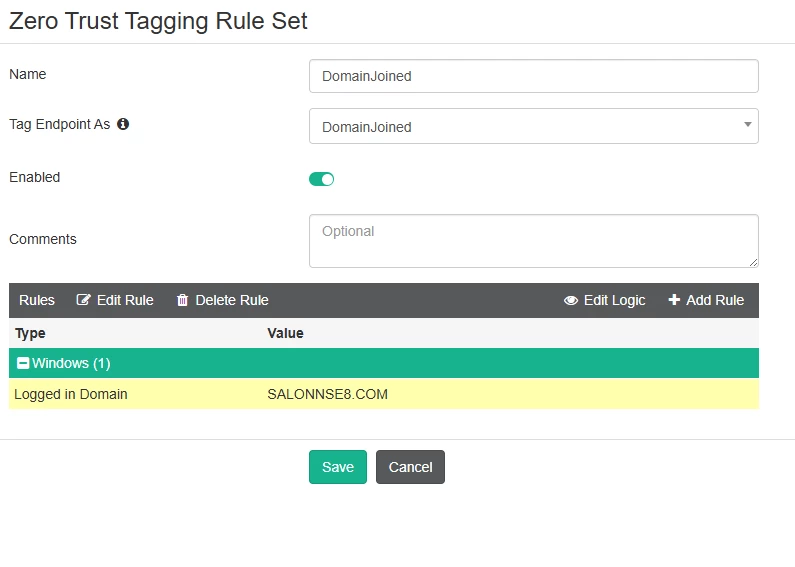Screen dimensions: 795x567
Task: Click into the Comments text area
Action: (534, 241)
